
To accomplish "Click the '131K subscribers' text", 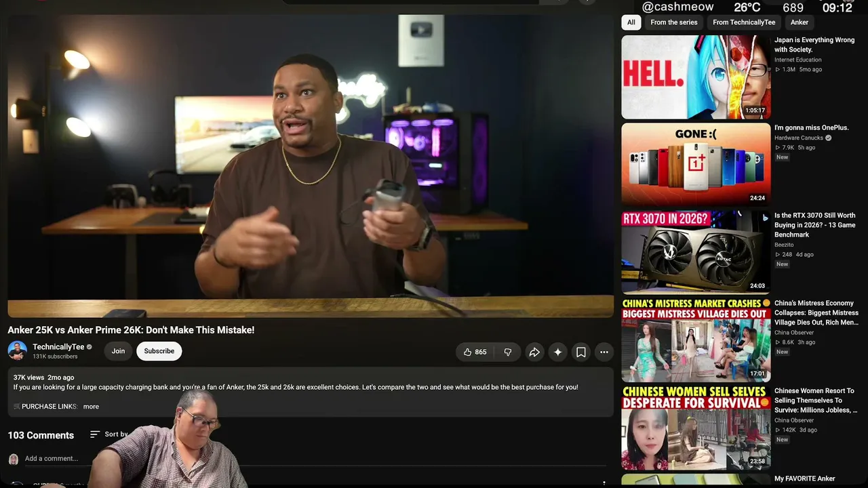I will 55,357.
